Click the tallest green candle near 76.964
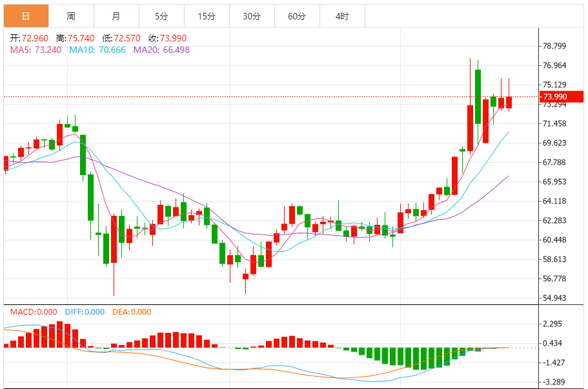Screen dimensions: 588x389 pyautogui.click(x=478, y=96)
